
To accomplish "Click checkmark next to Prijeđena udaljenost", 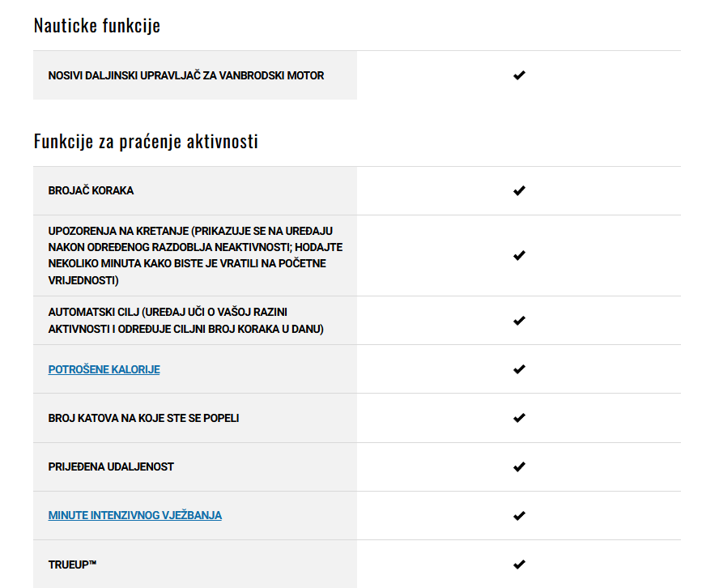I will [519, 467].
